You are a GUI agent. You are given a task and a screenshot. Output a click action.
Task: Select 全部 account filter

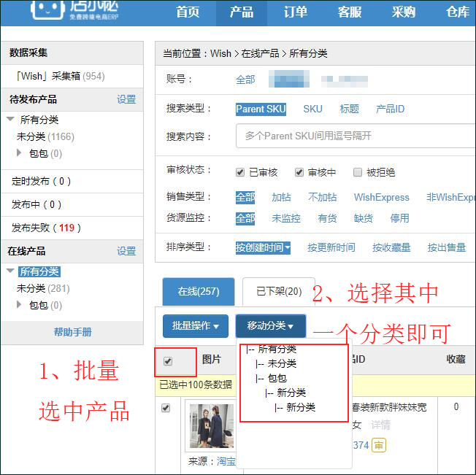tap(245, 80)
